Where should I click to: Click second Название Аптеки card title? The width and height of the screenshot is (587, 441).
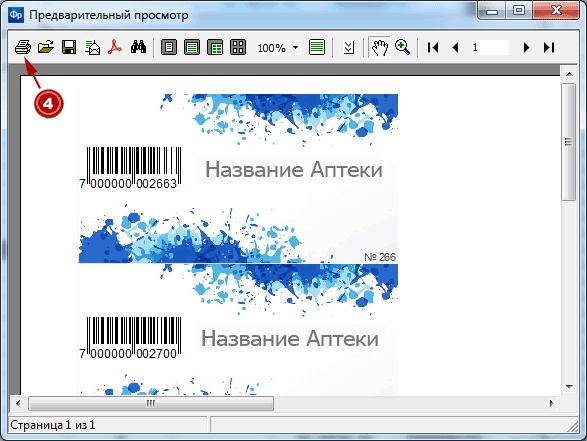pyautogui.click(x=290, y=338)
